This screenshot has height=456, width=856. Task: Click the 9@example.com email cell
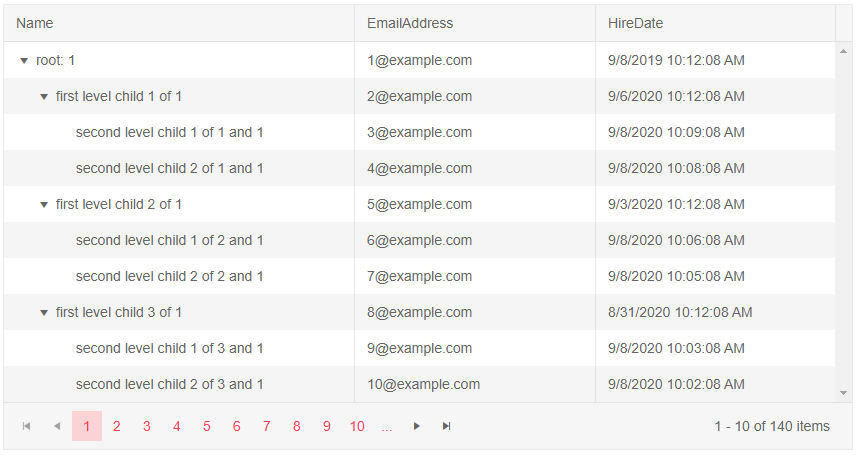point(419,348)
